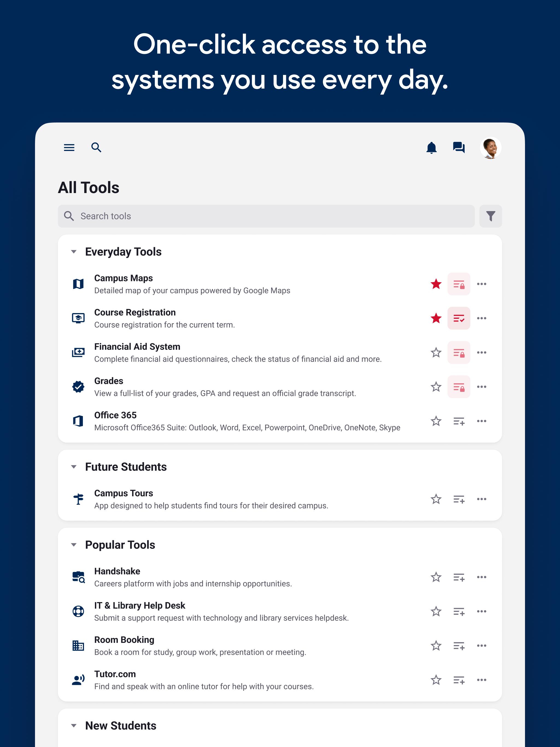Add Room Booking to list
This screenshot has height=747, width=560.
pyautogui.click(x=459, y=646)
